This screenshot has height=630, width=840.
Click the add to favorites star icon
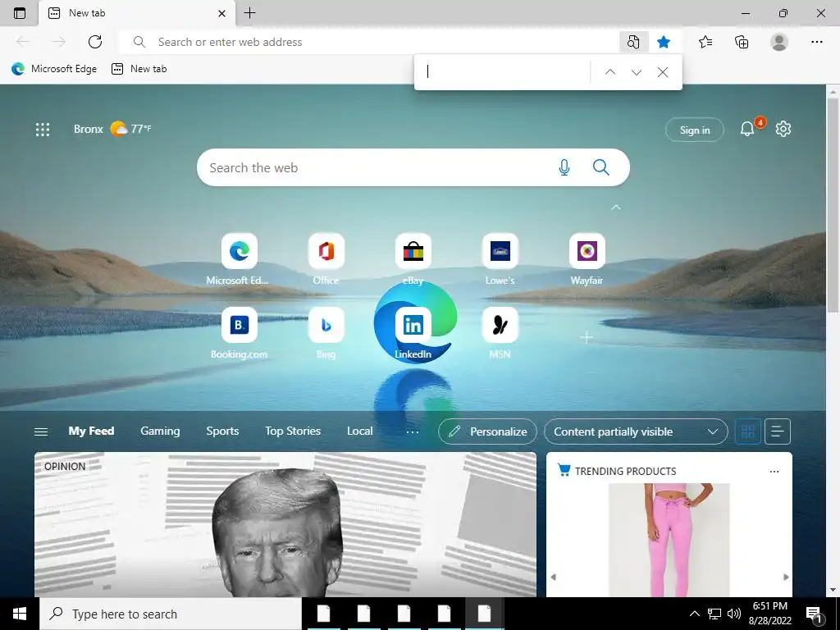[x=664, y=42]
